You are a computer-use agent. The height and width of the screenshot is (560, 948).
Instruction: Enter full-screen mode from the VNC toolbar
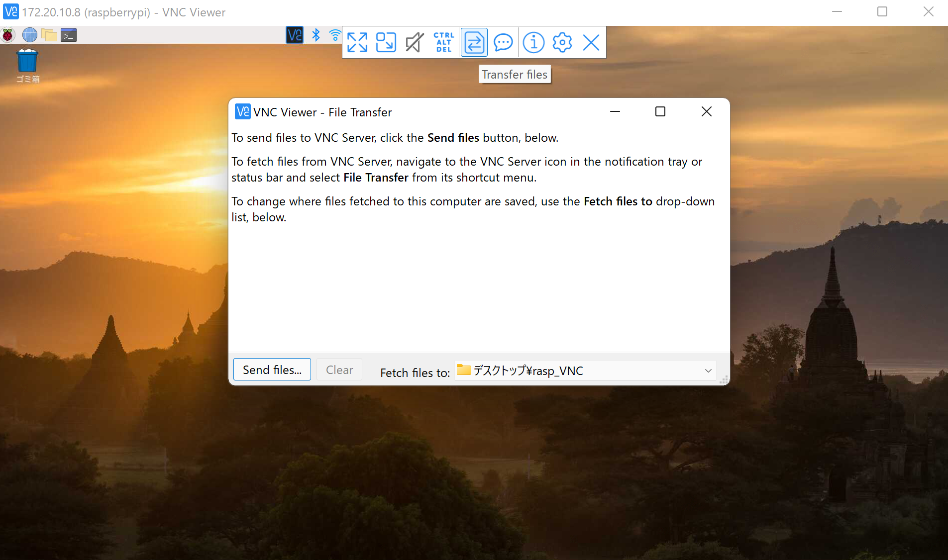[x=357, y=42]
